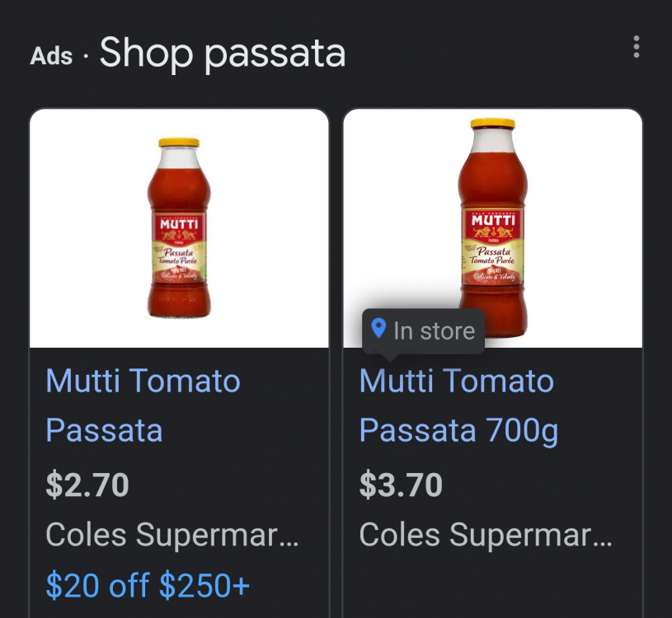Screen dimensions: 672x618
Task: Click the $20 off $250+ promotion
Action: 147,585
